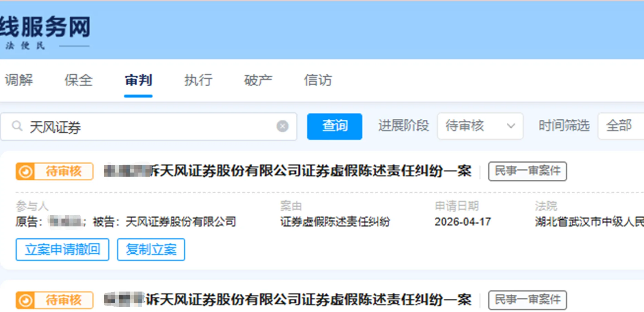Click the 时间筛选 filter label
This screenshot has width=644, height=312.
point(564,126)
